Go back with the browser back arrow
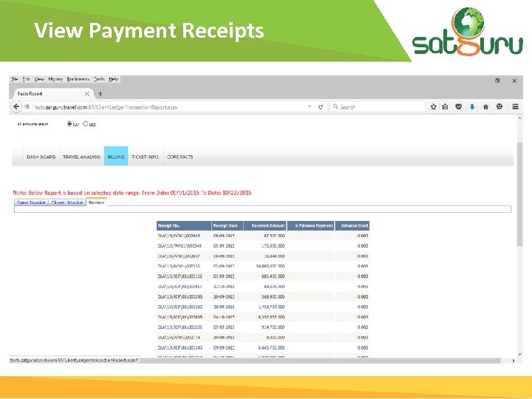532x399 pixels. [x=16, y=106]
